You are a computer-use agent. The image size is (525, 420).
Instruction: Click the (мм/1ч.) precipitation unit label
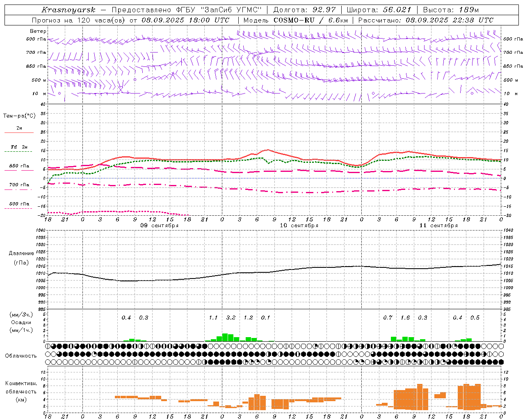21,330
